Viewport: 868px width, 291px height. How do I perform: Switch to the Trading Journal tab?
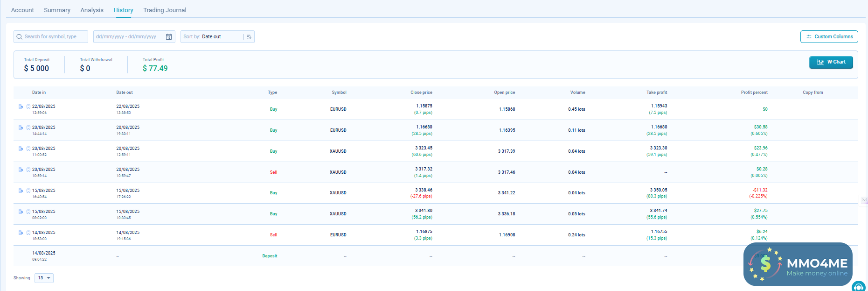(x=165, y=10)
